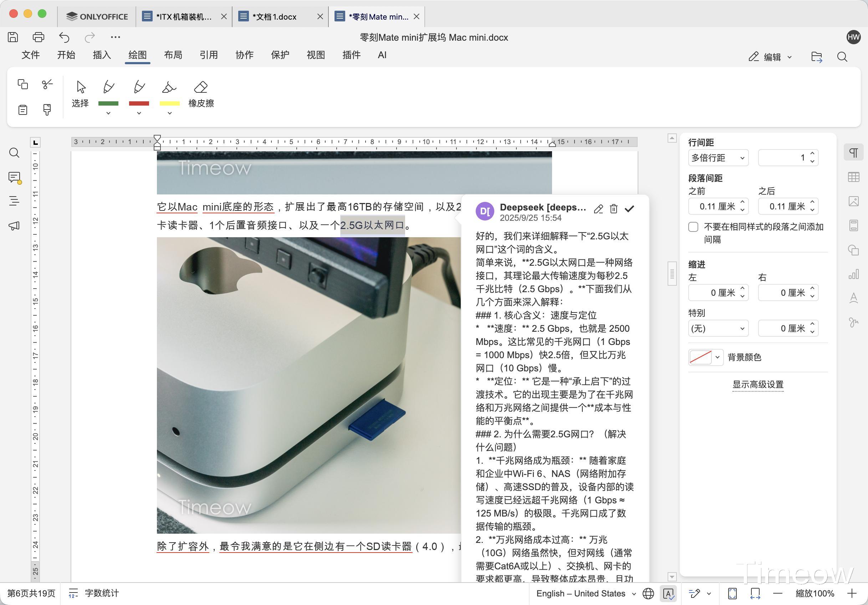Enable no spacing between same-style paragraphs
Screen dimensions: 868x605
point(693,227)
